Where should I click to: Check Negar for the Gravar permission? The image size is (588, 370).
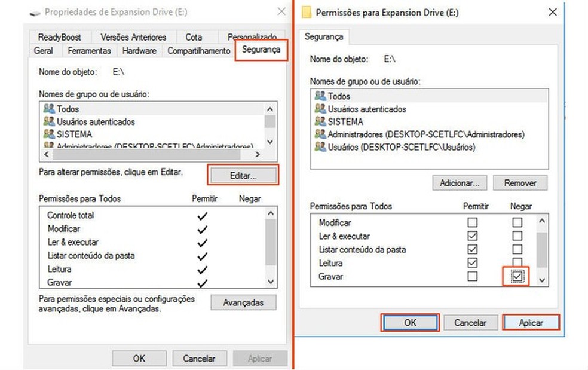tap(516, 276)
